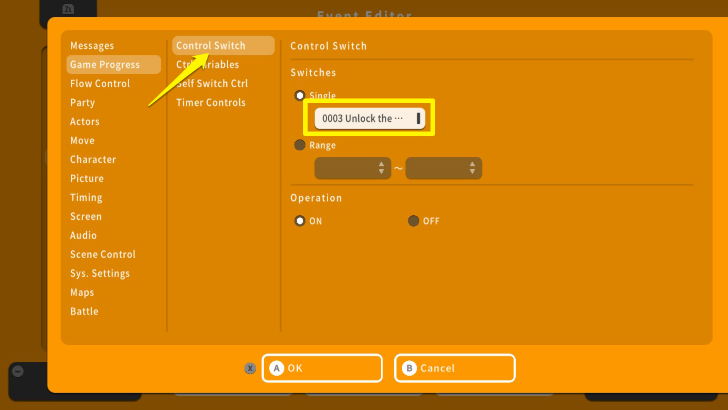Open the 0003 Unlock the switch selector
The height and width of the screenshot is (410, 728).
point(370,118)
